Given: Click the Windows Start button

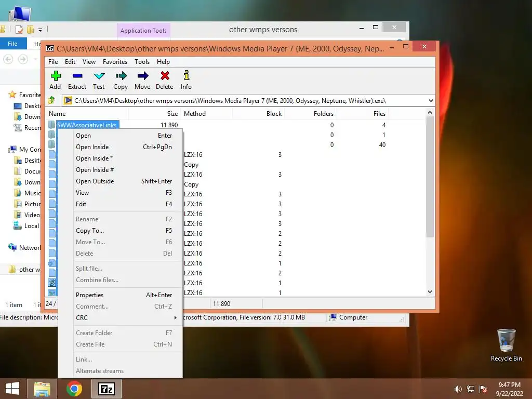Looking at the screenshot, I should [x=12, y=389].
